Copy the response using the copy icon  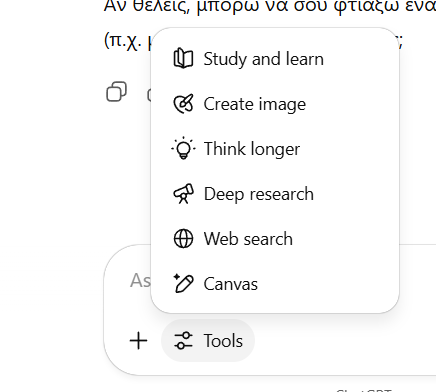[116, 91]
